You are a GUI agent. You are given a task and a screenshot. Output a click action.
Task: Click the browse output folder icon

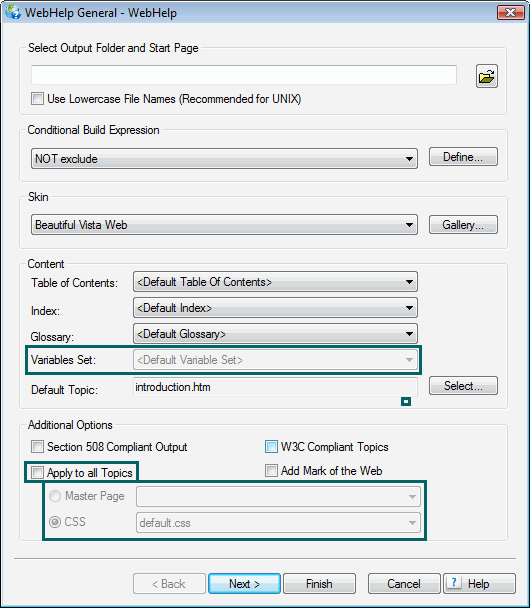coord(487,76)
